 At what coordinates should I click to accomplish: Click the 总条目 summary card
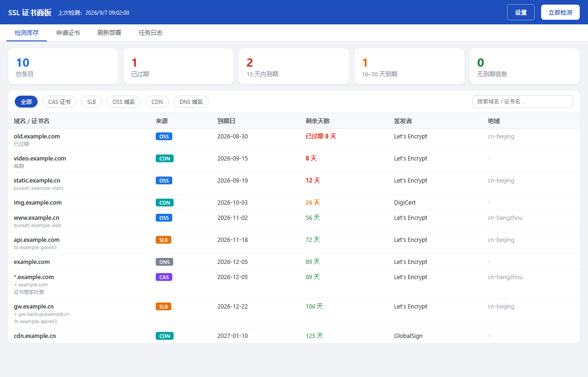[63, 66]
